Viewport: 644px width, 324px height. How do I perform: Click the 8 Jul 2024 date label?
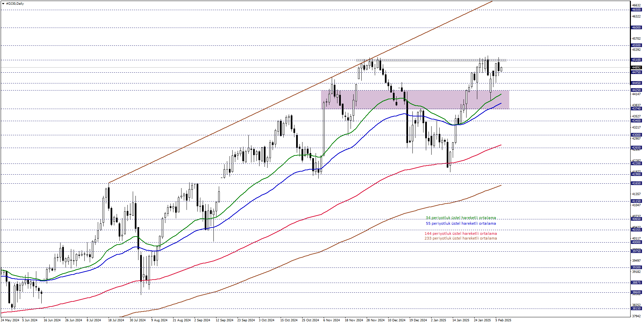point(94,320)
